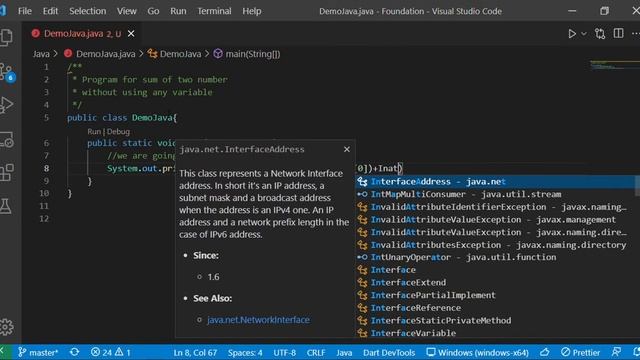The width and height of the screenshot is (640, 360).
Task: Open the Manage gear menu
Action: tap(7, 327)
